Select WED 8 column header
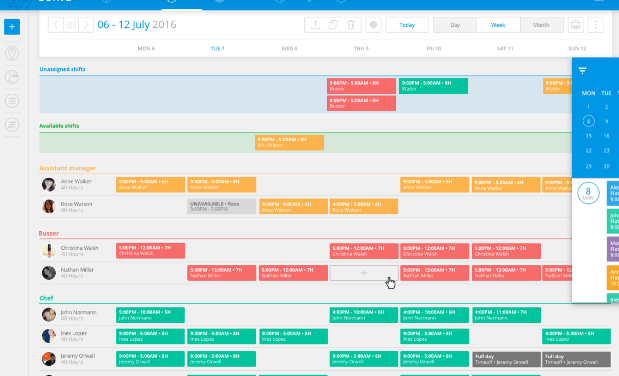Viewport: 619px width, 376px height. (289, 49)
